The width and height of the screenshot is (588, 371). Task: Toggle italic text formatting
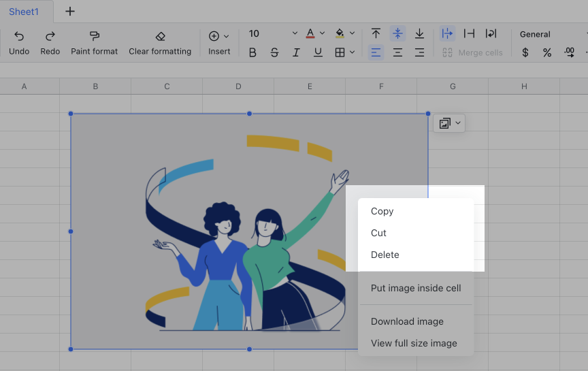(296, 52)
